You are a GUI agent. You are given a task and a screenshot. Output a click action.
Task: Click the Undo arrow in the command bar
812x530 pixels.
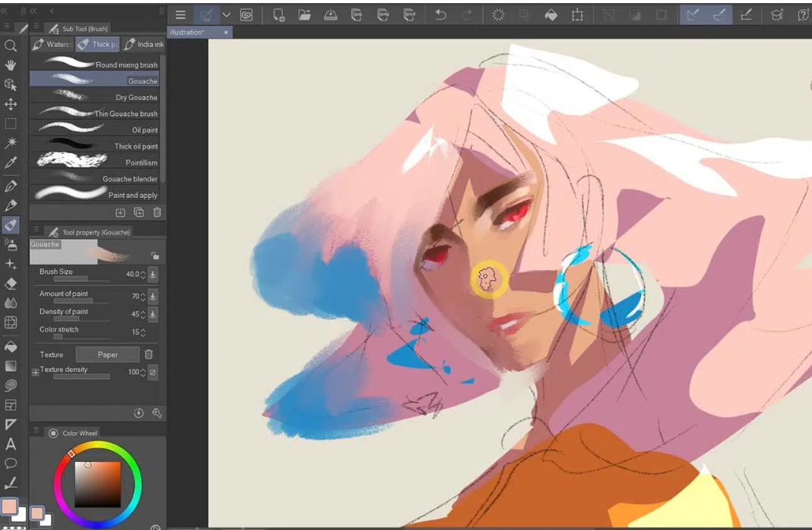point(440,14)
